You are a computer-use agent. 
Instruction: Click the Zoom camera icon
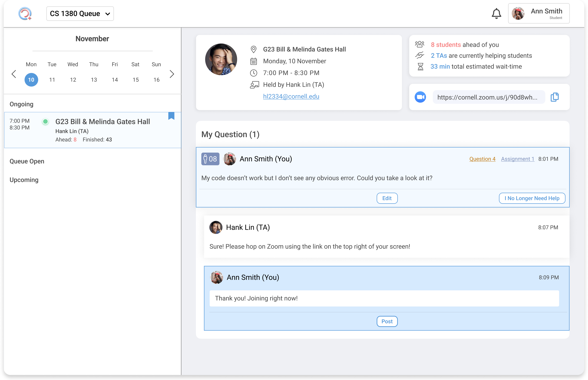click(x=420, y=97)
